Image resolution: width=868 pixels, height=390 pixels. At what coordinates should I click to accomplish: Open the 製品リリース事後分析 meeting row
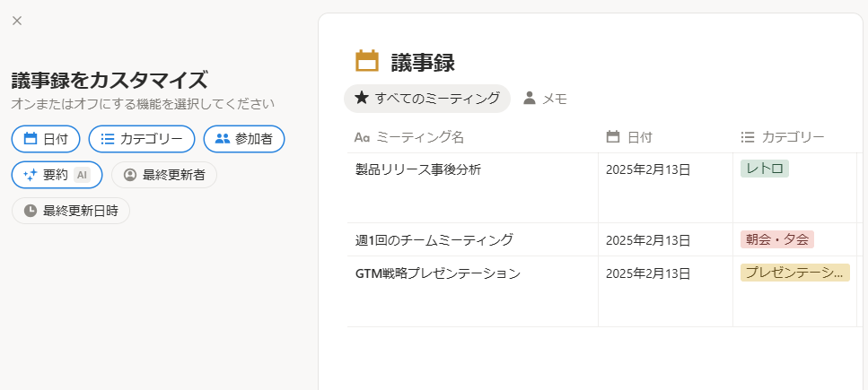(418, 169)
